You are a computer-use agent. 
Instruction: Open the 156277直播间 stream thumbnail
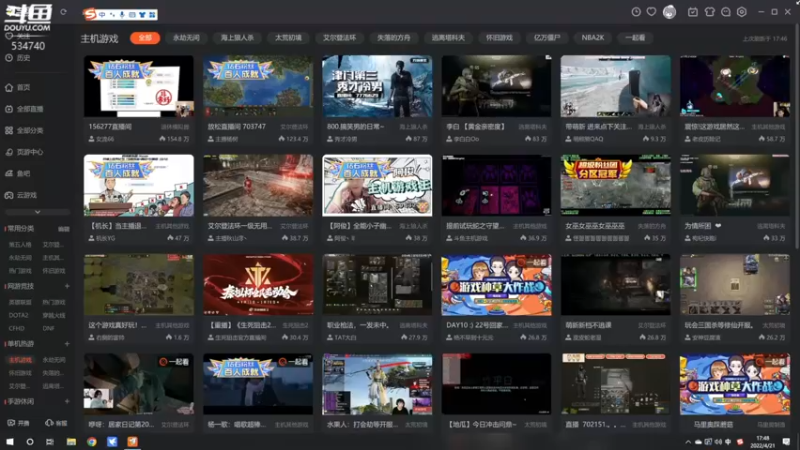click(139, 86)
